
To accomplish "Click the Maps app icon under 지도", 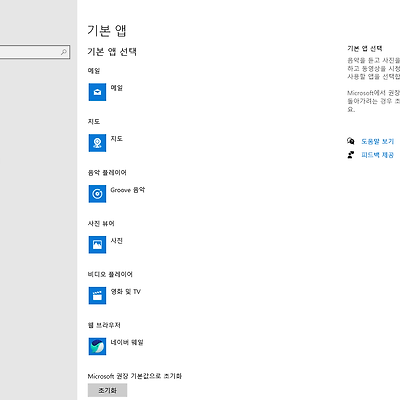I will point(97,143).
